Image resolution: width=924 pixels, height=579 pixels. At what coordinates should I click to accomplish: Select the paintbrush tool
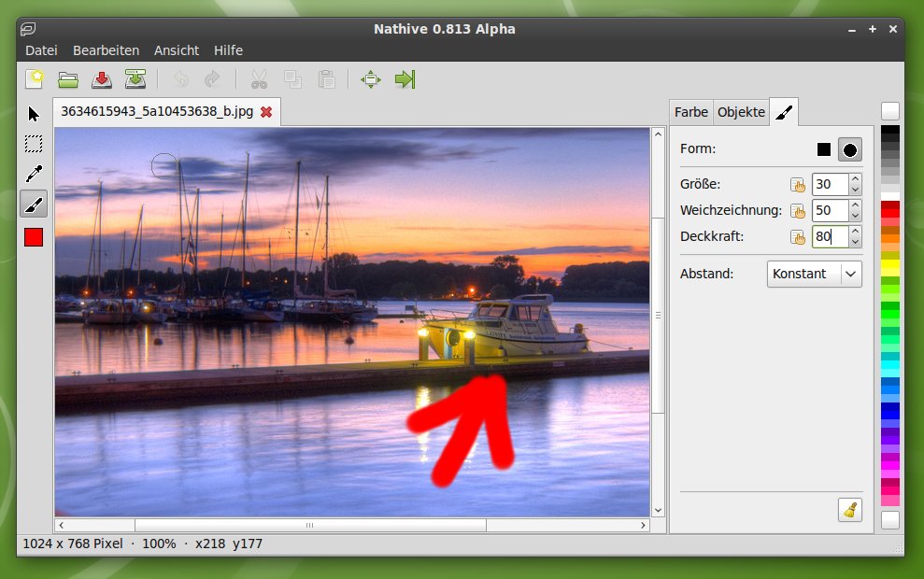point(34,205)
